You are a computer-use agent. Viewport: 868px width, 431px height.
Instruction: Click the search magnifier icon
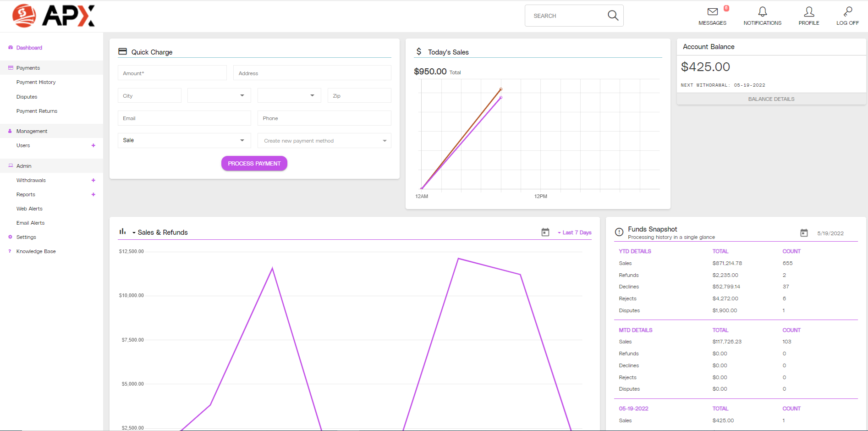[613, 16]
